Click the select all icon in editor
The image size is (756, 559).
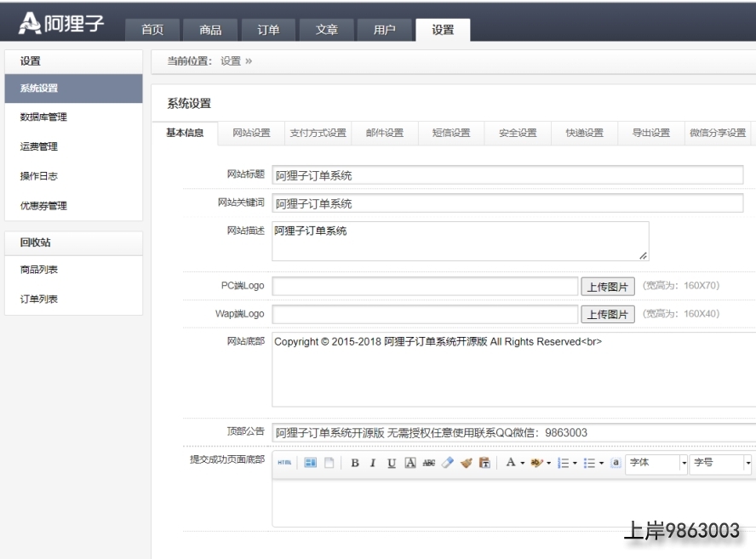click(x=616, y=463)
